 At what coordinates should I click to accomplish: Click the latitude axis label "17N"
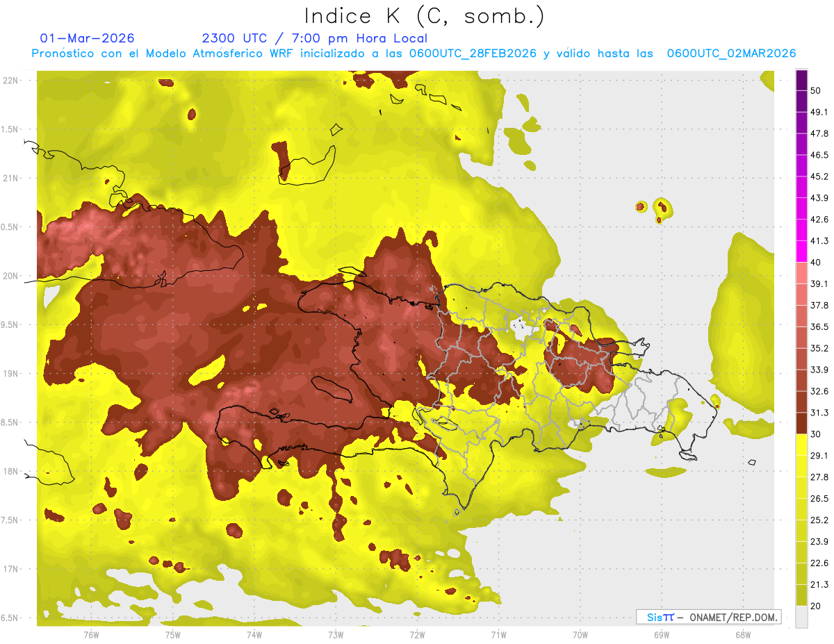[x=10, y=569]
